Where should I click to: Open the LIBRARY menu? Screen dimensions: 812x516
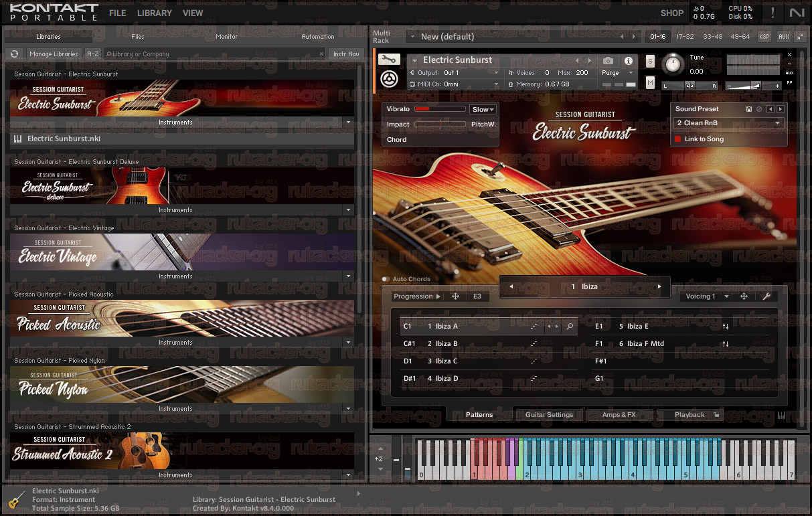pyautogui.click(x=155, y=13)
